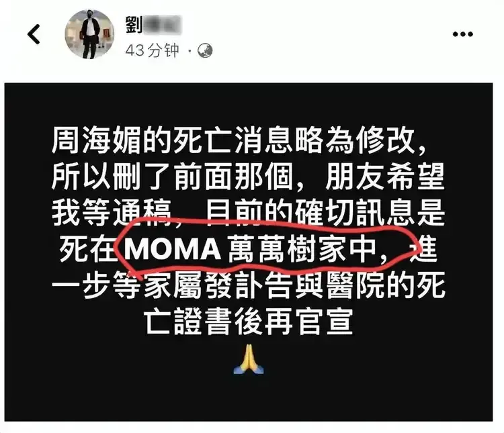Open the username starting with 劉
Screen dimensions: 504x433
coord(154,24)
